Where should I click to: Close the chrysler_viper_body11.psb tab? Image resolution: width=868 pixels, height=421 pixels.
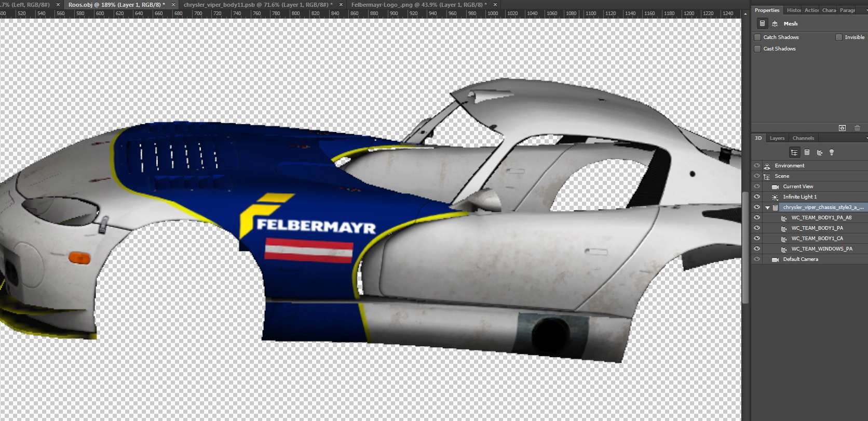[341, 5]
